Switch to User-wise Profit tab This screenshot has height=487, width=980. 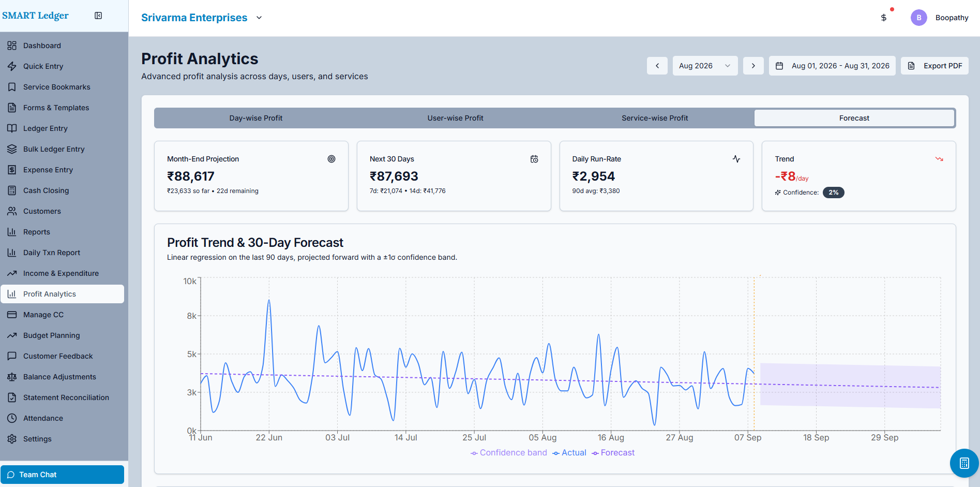pyautogui.click(x=455, y=118)
